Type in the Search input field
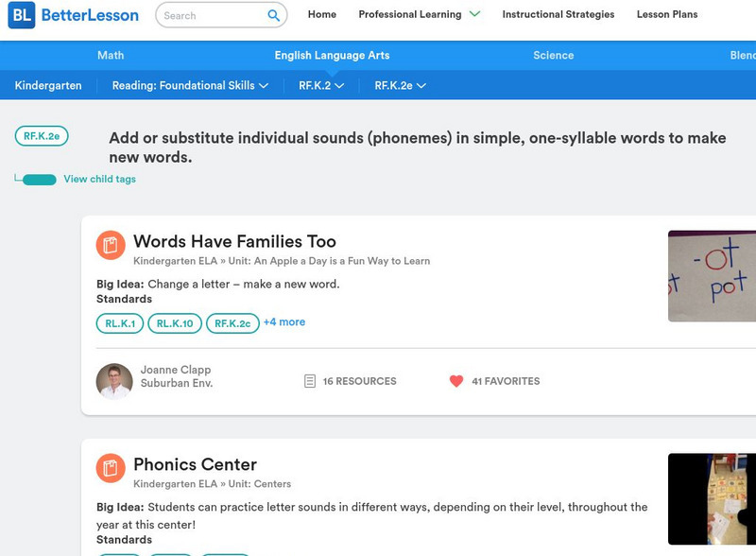This screenshot has height=556, width=756. coord(210,15)
